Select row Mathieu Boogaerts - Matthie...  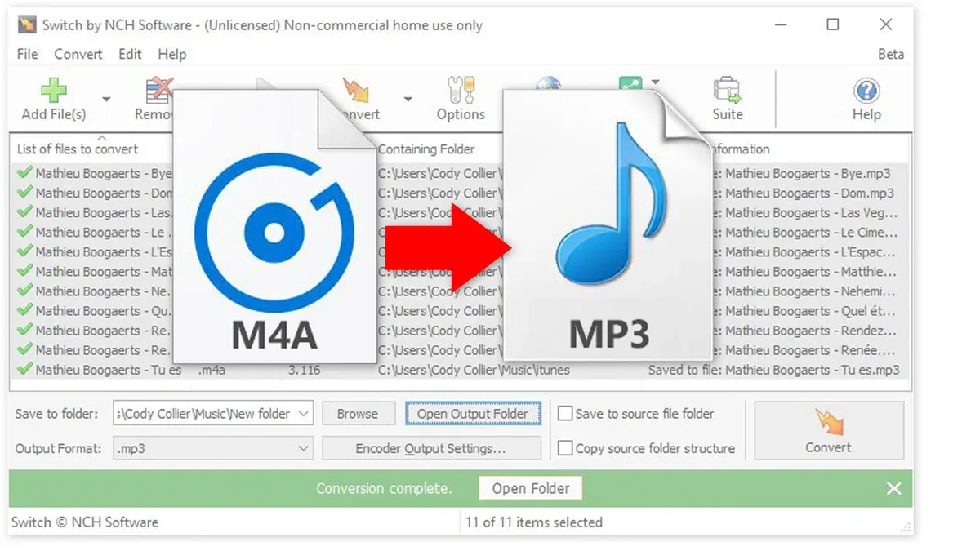point(461,271)
